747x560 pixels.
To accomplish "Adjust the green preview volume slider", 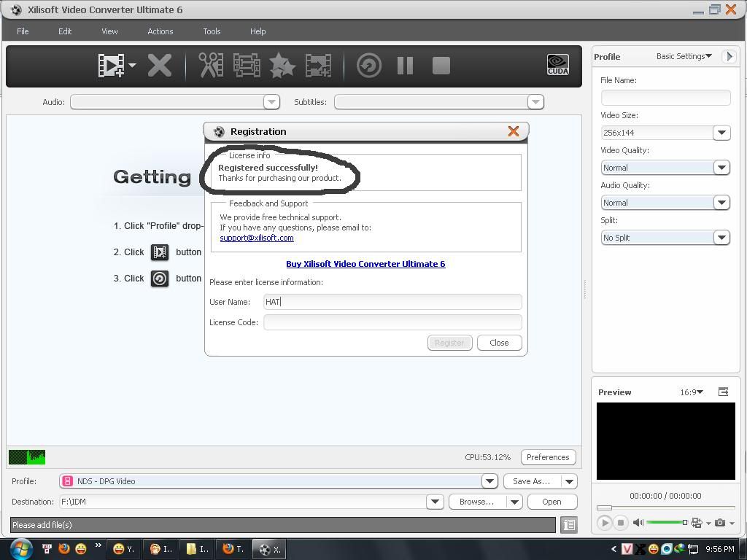I will [x=667, y=523].
